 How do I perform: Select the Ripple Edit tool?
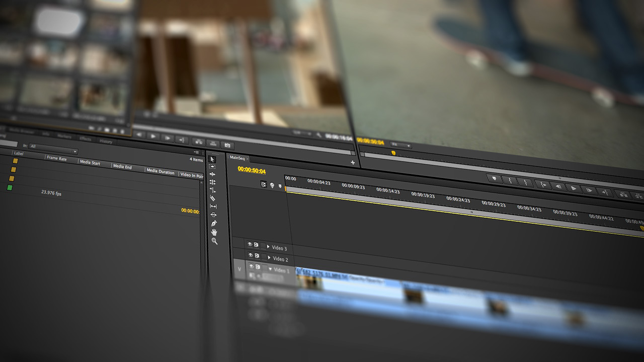tap(213, 174)
